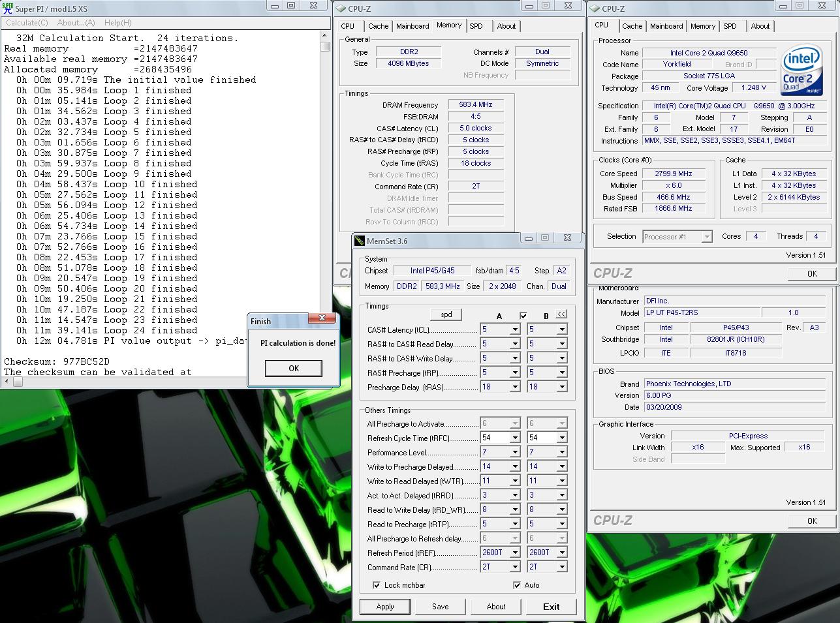Open Help menu in Super PI
This screenshot has width=840, height=623.
click(x=118, y=23)
